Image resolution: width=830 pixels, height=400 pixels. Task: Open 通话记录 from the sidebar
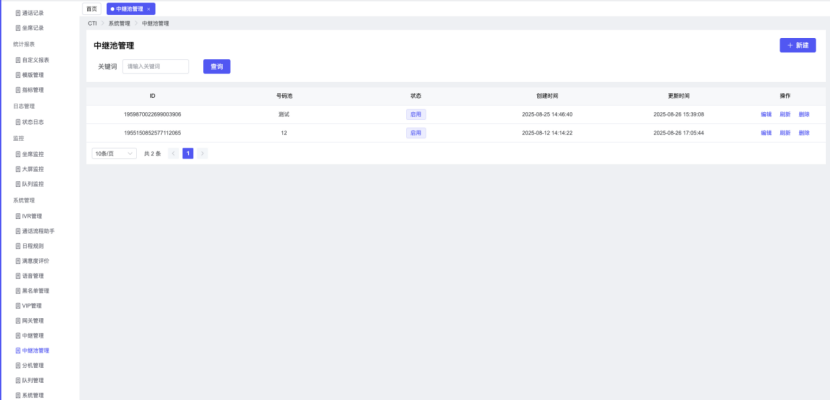[x=32, y=13]
